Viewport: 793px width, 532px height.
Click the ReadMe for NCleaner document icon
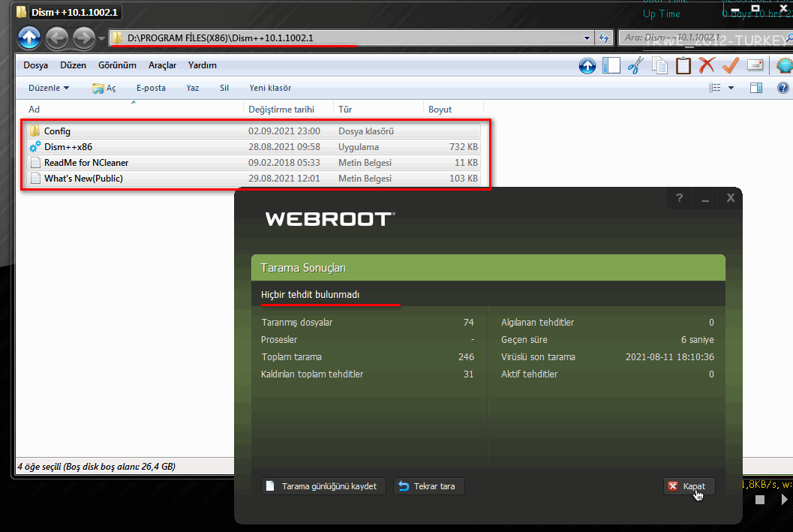point(35,162)
